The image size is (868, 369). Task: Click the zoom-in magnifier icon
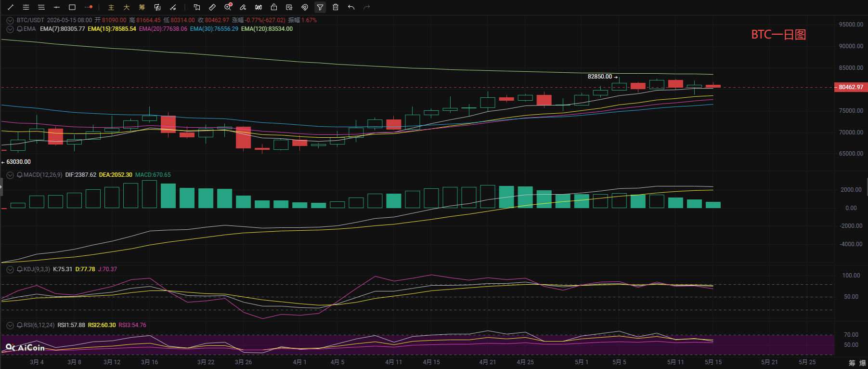click(x=228, y=7)
